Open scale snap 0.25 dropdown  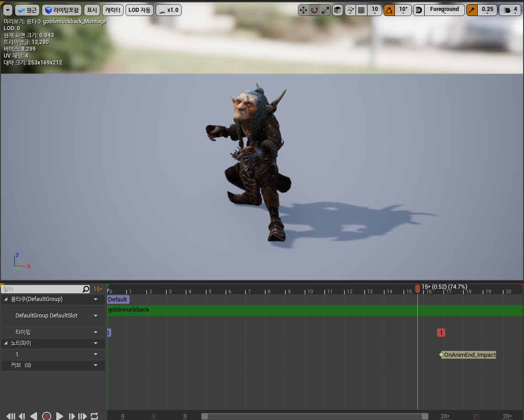coord(487,10)
